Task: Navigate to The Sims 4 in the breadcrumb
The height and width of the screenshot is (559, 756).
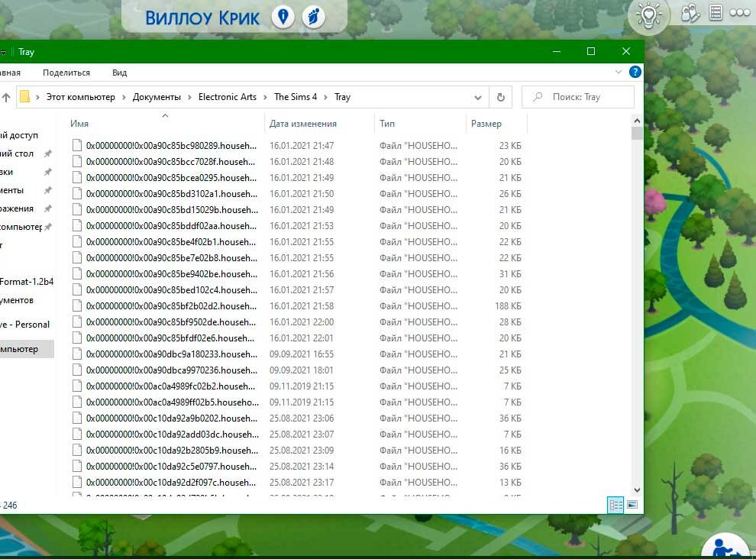Action: (x=296, y=97)
